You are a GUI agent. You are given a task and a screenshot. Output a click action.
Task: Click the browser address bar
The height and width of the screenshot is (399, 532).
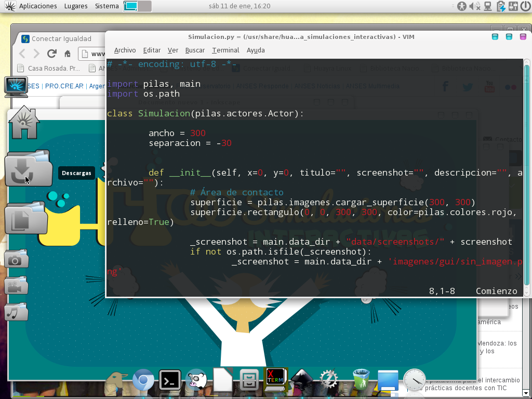[92, 54]
